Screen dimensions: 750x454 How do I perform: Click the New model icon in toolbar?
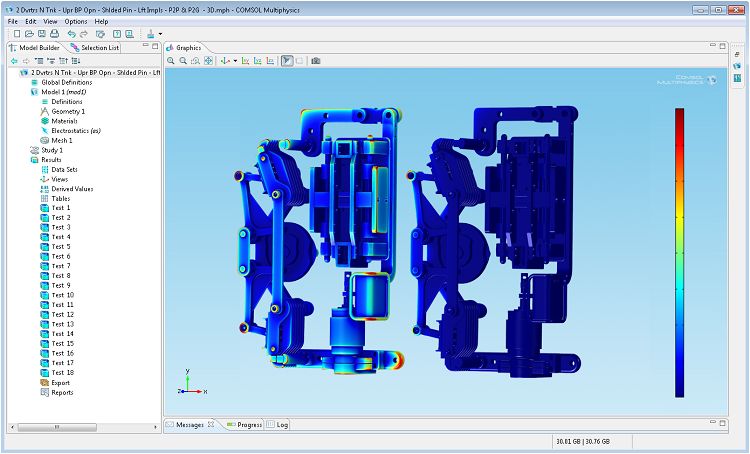(17, 34)
